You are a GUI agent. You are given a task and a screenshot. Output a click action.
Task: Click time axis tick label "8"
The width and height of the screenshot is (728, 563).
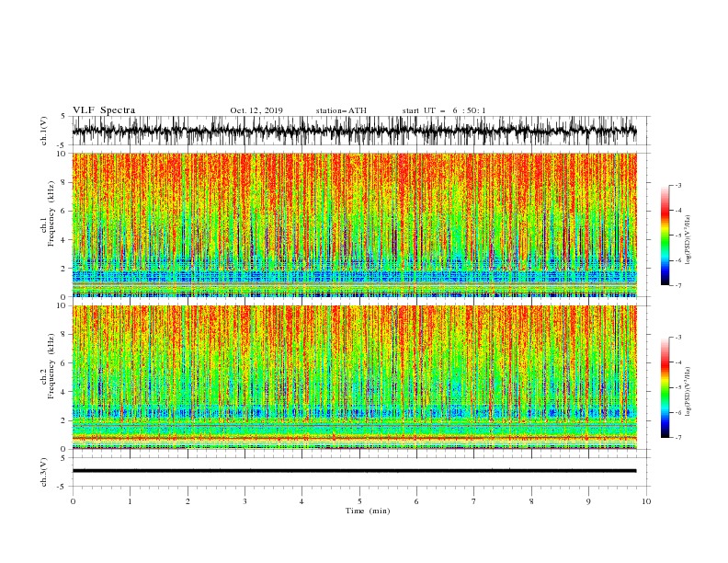point(531,501)
